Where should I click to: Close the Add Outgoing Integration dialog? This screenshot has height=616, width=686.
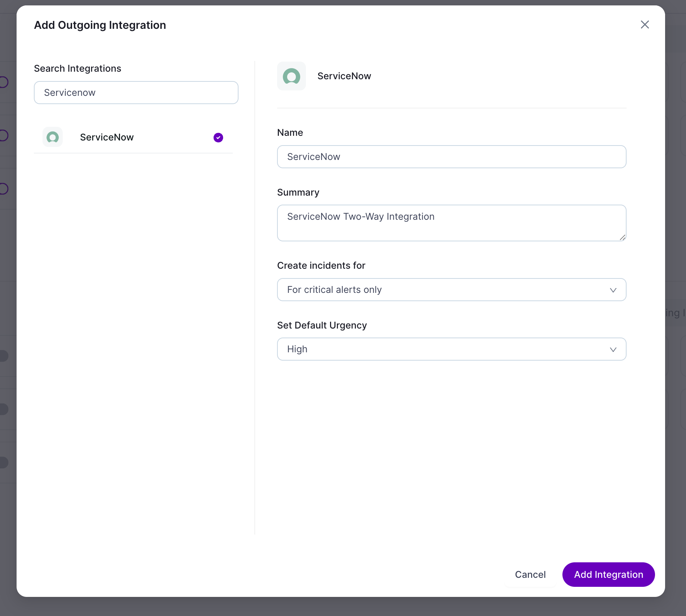pyautogui.click(x=645, y=24)
